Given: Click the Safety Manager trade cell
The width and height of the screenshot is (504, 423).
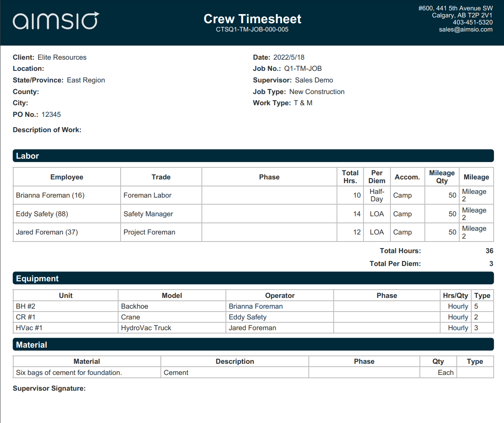Looking at the screenshot, I should pos(161,214).
